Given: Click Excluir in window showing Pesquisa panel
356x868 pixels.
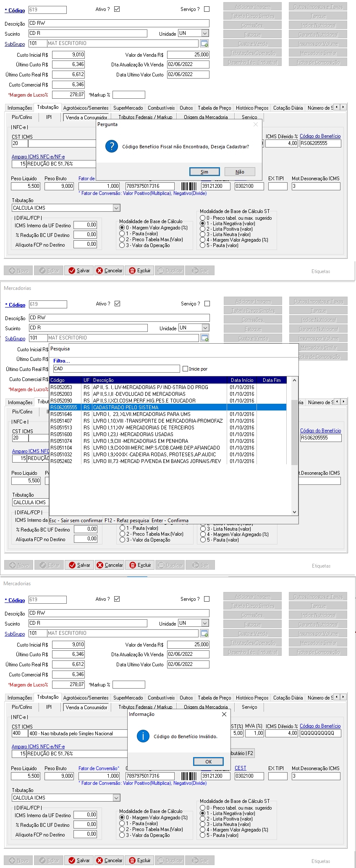Looking at the screenshot, I should (x=140, y=565).
